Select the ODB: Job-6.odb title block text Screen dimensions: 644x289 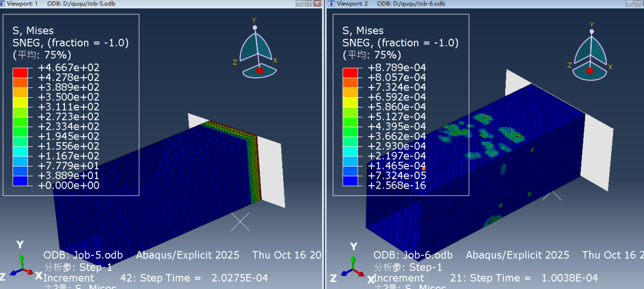point(413,255)
